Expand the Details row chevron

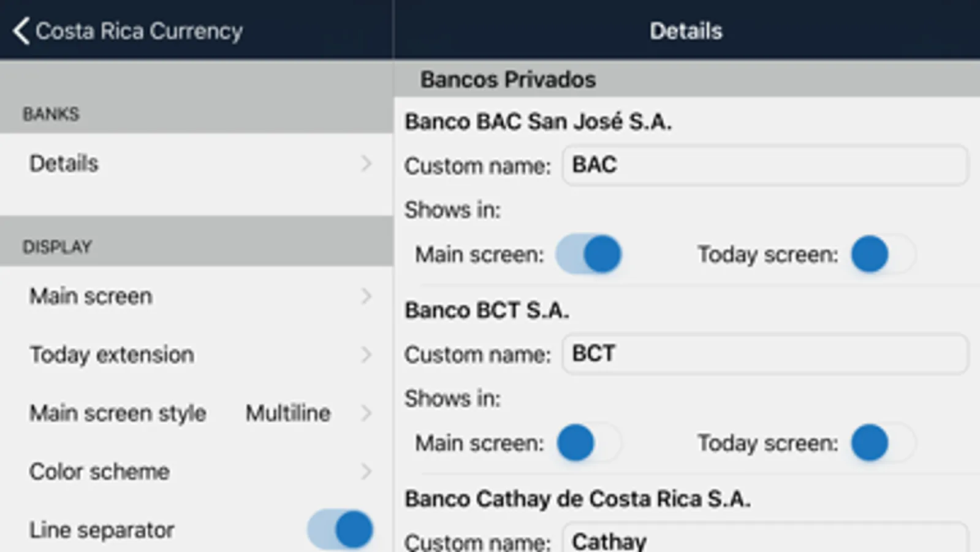tap(366, 164)
